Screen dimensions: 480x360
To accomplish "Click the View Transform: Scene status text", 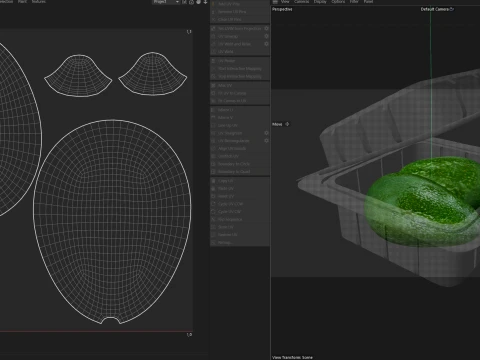I will [x=292, y=357].
